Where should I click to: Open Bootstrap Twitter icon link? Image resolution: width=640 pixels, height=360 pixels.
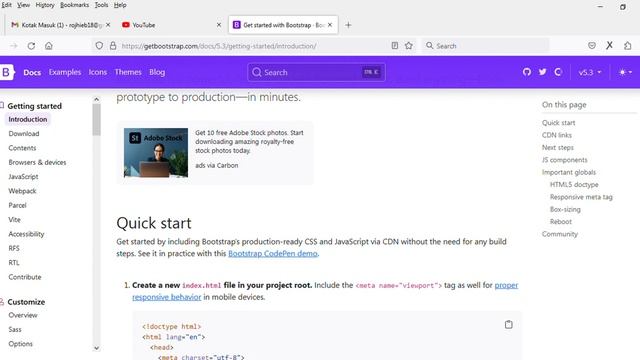542,72
